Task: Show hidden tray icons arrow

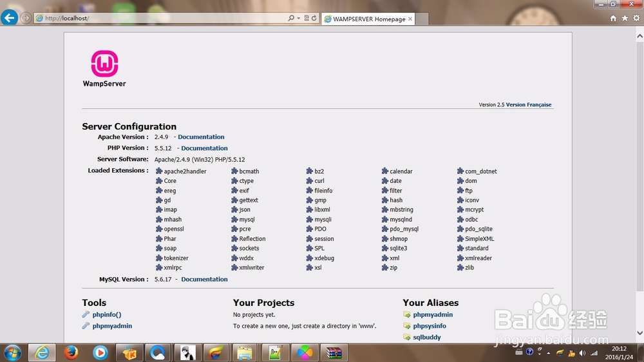Action: (x=549, y=353)
